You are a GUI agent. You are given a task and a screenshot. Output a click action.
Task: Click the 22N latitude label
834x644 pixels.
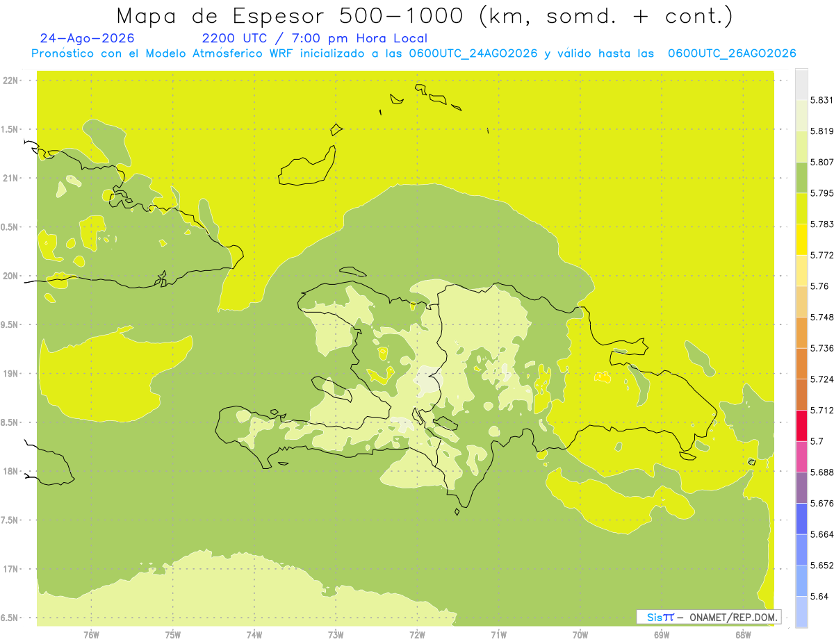[10, 81]
